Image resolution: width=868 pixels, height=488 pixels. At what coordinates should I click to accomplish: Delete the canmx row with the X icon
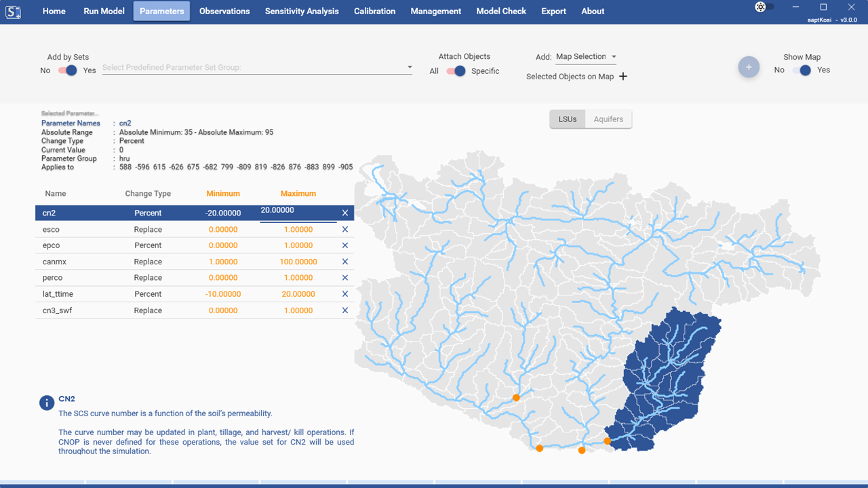point(345,262)
